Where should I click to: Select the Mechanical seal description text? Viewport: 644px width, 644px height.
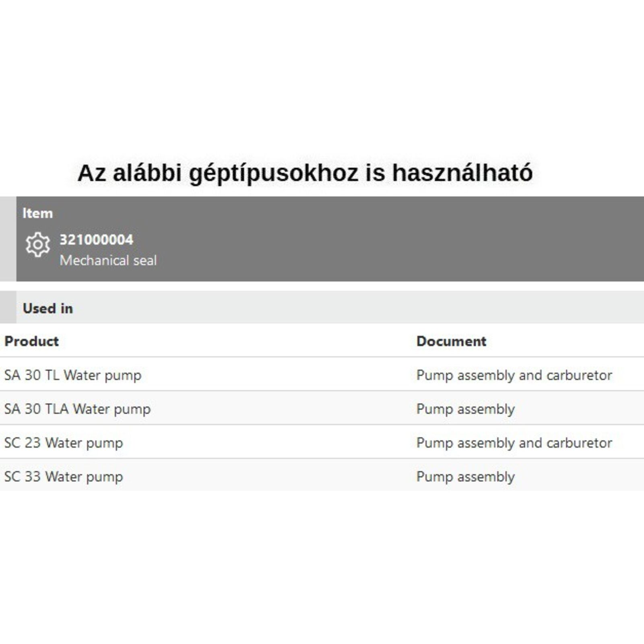click(x=108, y=260)
